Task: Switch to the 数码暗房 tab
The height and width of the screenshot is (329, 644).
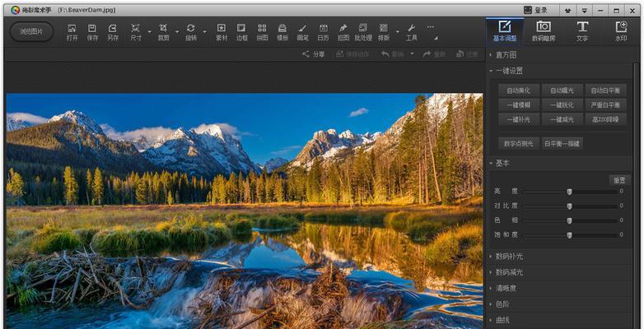Action: 544,30
